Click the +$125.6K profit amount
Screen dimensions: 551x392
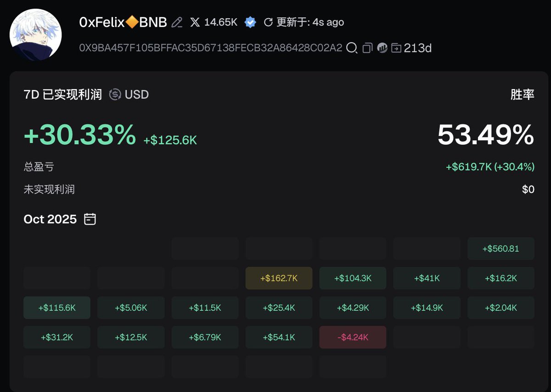pyautogui.click(x=170, y=140)
